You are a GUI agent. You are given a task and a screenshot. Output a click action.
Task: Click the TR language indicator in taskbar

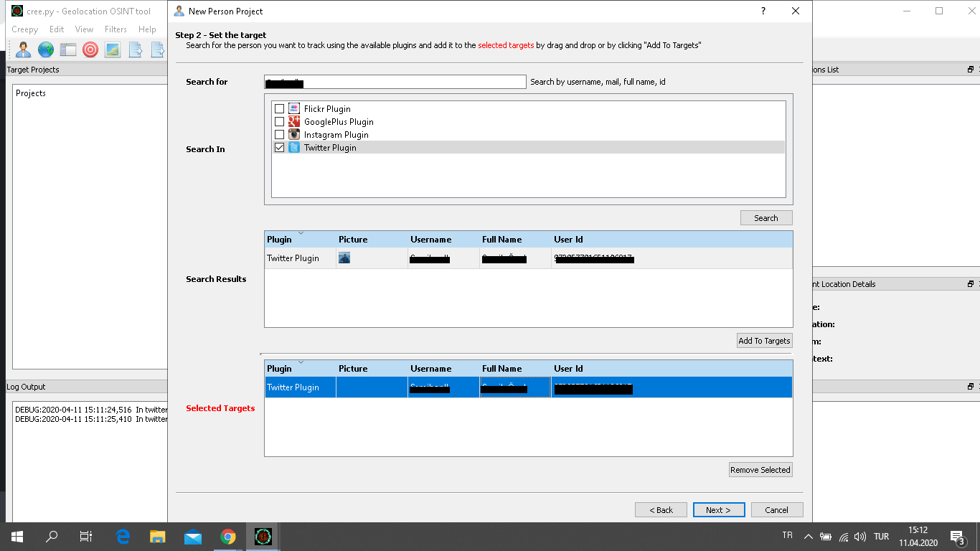[788, 535]
